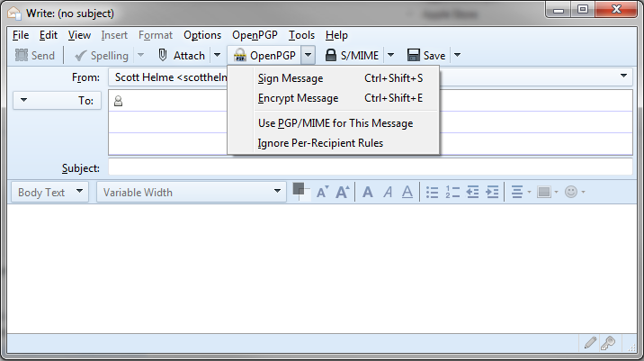Open the Help menu
Screen dimensions: 644x361
pos(336,35)
